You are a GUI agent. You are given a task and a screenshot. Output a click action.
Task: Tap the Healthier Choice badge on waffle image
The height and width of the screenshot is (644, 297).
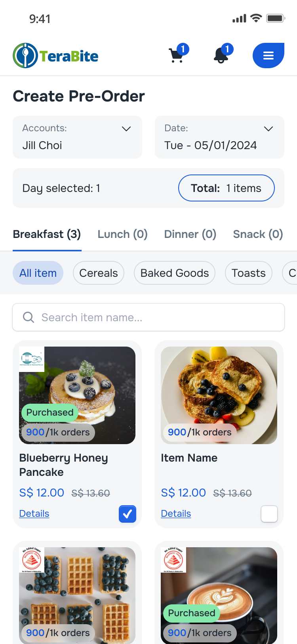click(x=32, y=560)
